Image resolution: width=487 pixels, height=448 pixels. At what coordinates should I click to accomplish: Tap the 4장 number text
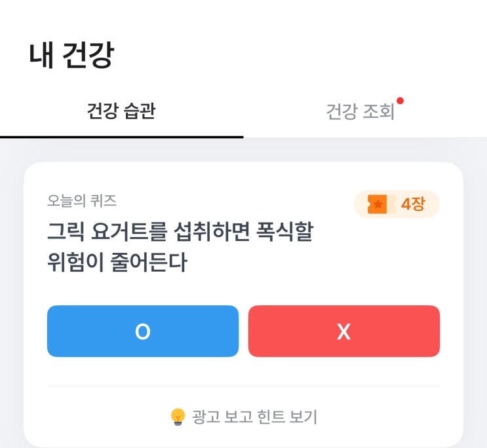[413, 204]
